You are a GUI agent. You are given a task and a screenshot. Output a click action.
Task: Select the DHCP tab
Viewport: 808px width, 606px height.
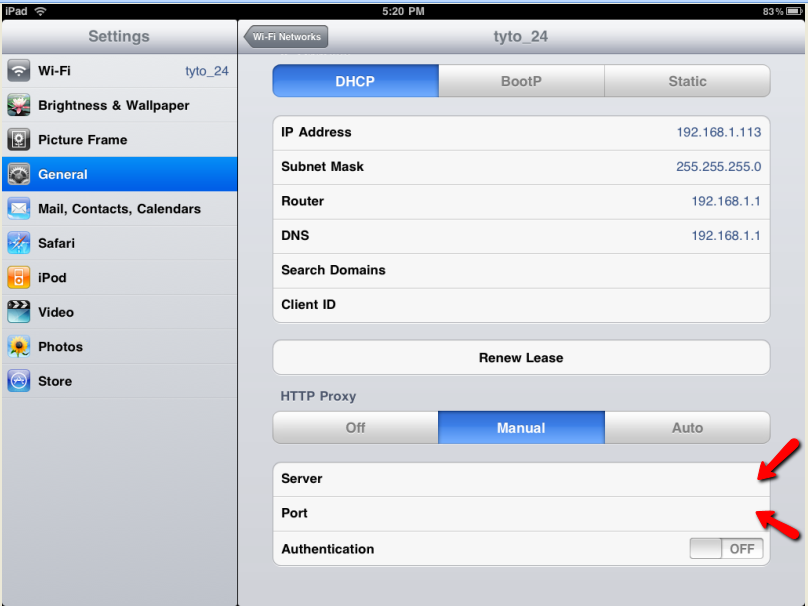pos(355,81)
